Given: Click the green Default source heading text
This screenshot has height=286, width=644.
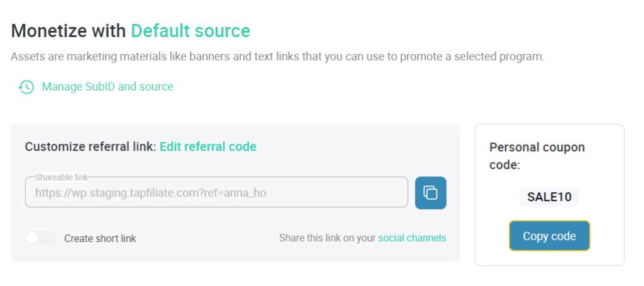Looking at the screenshot, I should click(191, 31).
